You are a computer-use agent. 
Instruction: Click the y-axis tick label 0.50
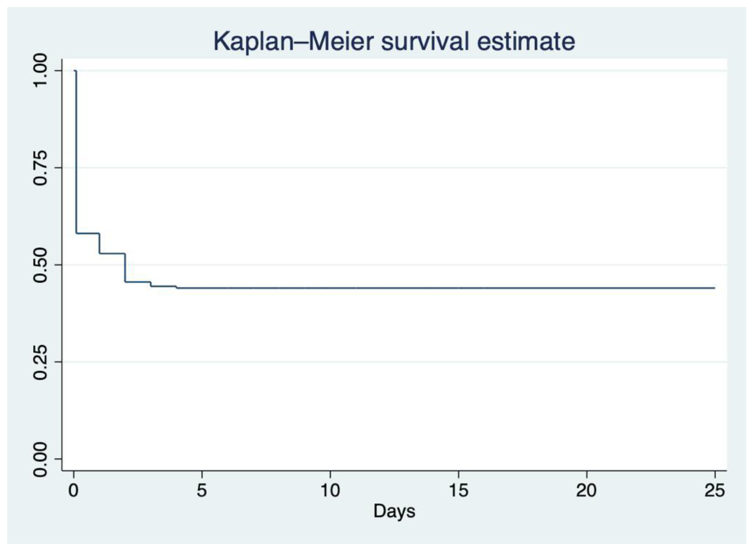pyautogui.click(x=41, y=265)
